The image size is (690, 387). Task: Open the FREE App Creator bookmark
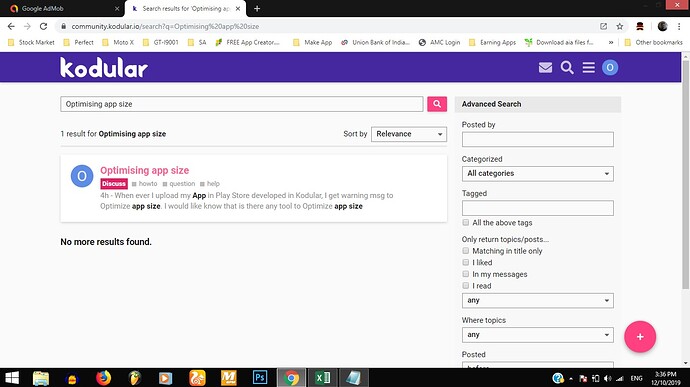248,42
